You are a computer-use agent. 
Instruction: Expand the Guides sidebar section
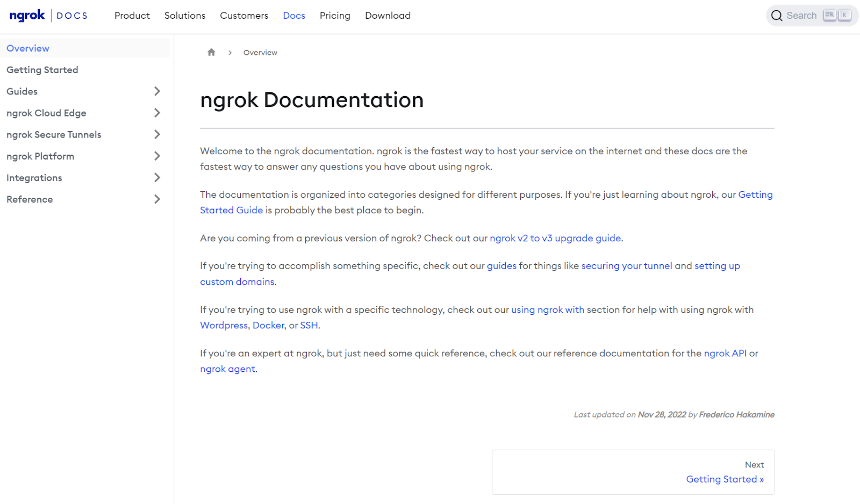[157, 91]
